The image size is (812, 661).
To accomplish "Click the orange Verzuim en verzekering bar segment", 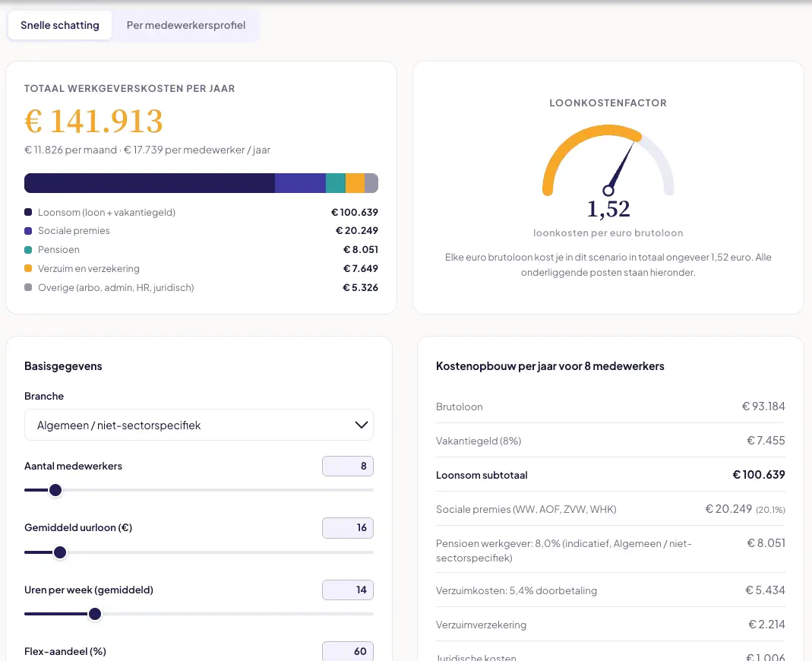I will pos(355,183).
